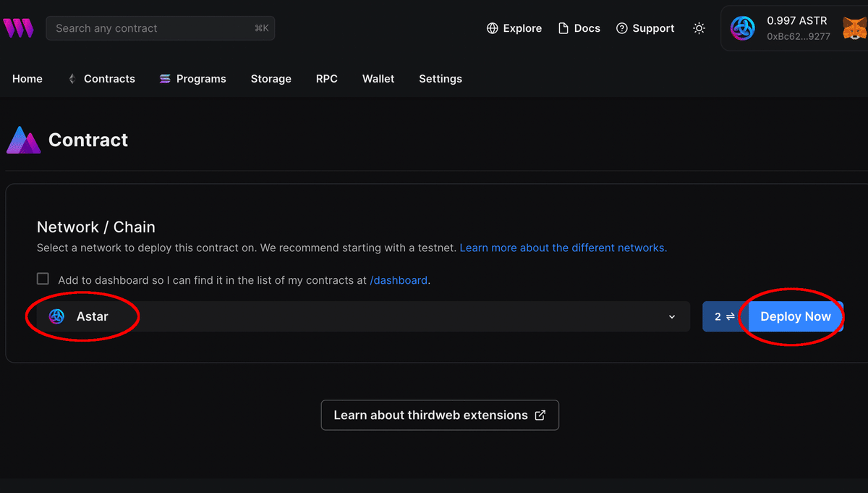The width and height of the screenshot is (868, 493).
Task: Click the ⌘K shortcut hint in search
Action: coord(261,28)
